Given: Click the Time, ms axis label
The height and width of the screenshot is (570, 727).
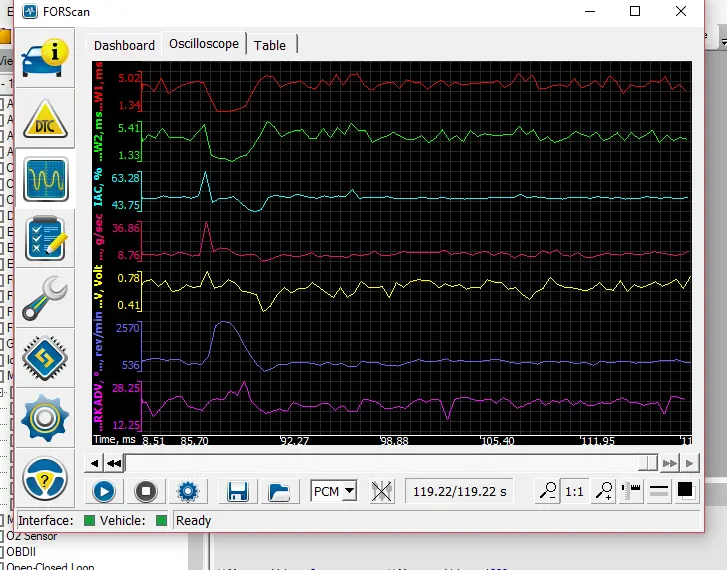Looking at the screenshot, I should 115,439.
